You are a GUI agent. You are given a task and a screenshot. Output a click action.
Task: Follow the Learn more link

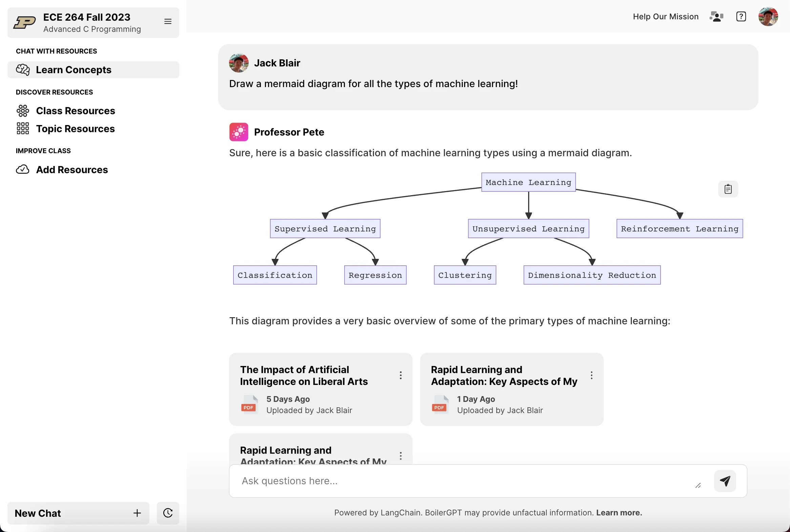pos(619,513)
